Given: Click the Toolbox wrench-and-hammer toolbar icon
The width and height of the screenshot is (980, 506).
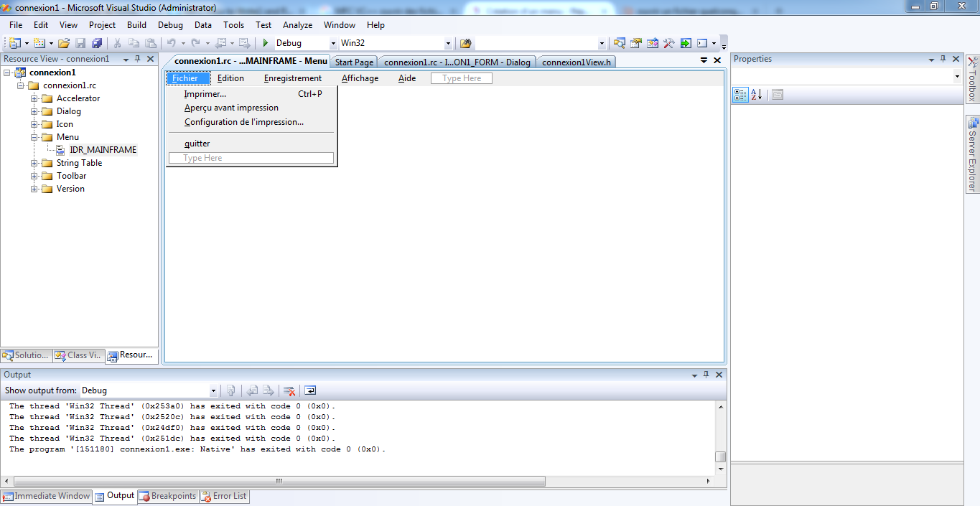Looking at the screenshot, I should coord(669,43).
